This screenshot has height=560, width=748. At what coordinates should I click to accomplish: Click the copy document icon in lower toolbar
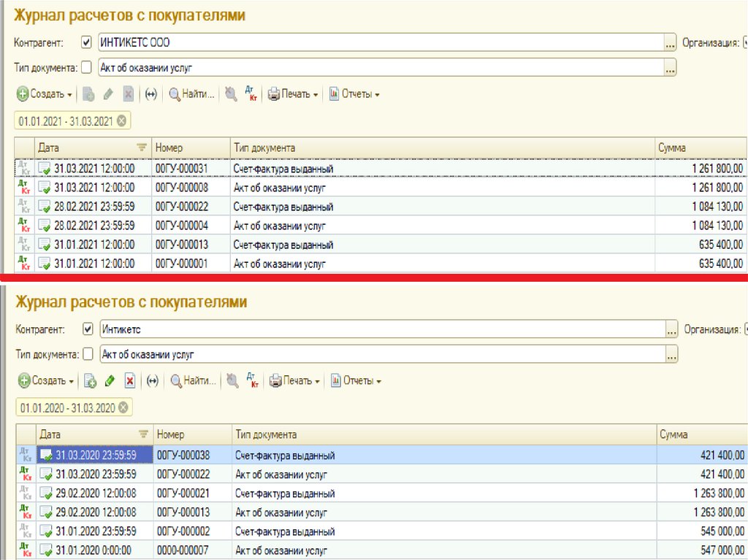tap(90, 380)
